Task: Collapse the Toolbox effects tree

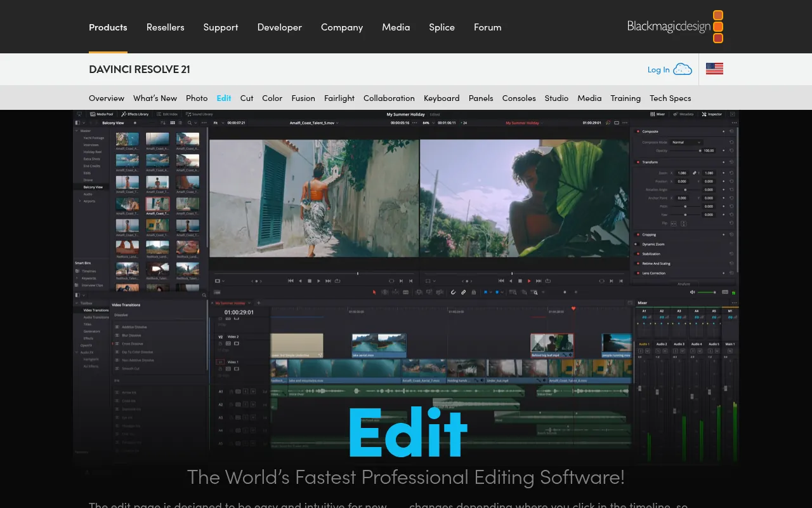Action: pos(76,303)
